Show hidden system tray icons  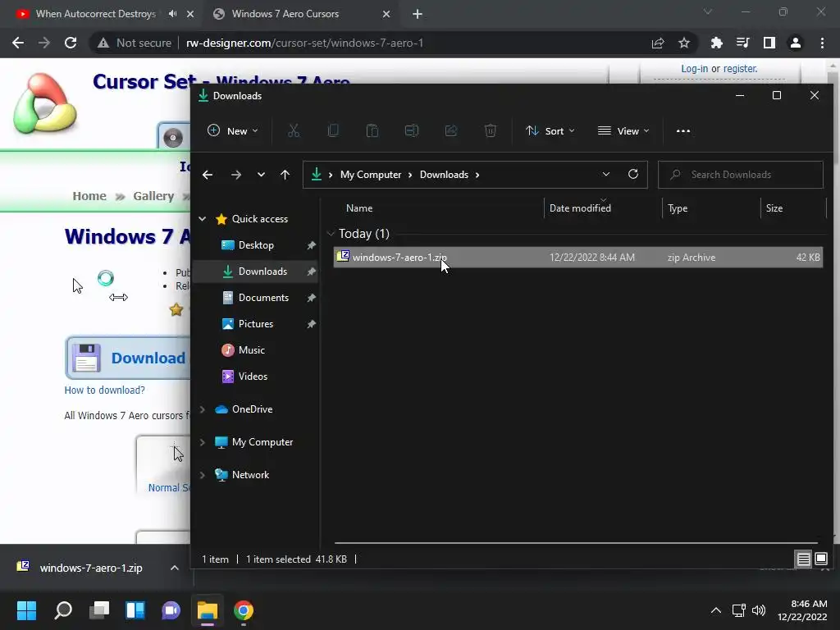(x=715, y=610)
